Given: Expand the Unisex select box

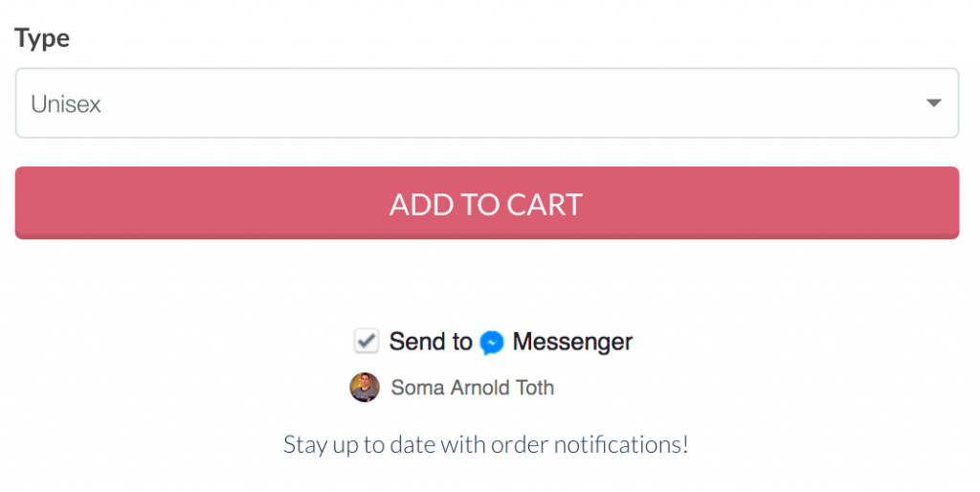Looking at the screenshot, I should 487,103.
